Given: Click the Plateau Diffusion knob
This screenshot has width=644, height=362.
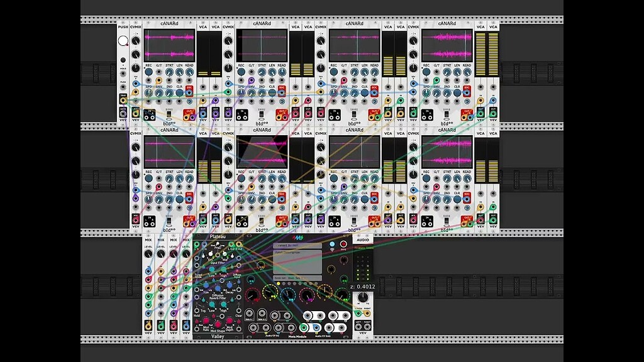Looking at the screenshot, I should tap(218, 288).
